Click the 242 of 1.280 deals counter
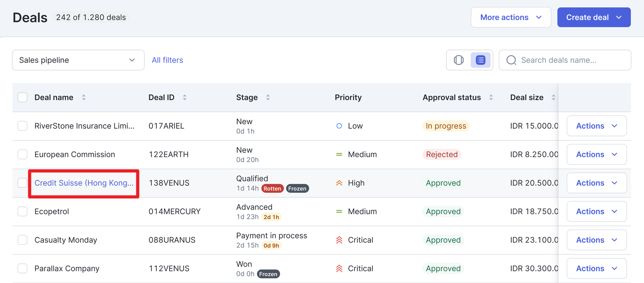Viewport: 644px width, 283px height. [91, 17]
